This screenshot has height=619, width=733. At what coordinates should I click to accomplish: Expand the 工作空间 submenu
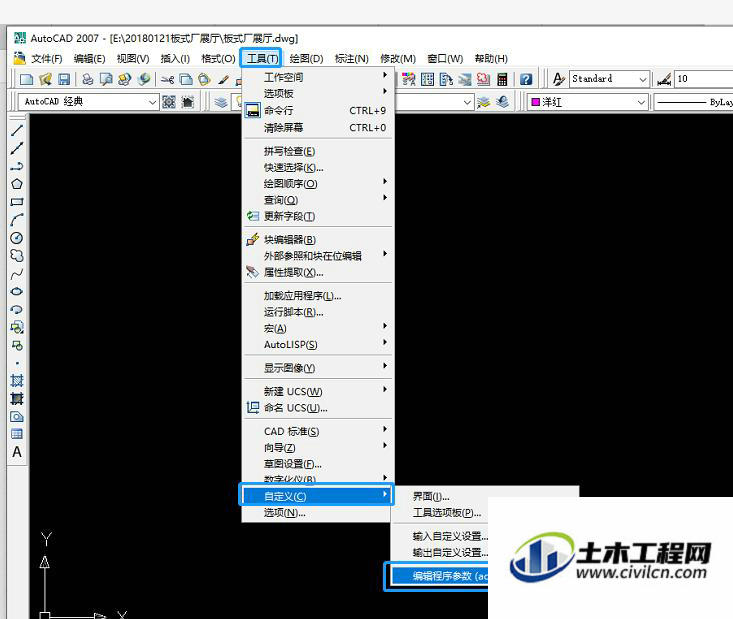pos(318,77)
